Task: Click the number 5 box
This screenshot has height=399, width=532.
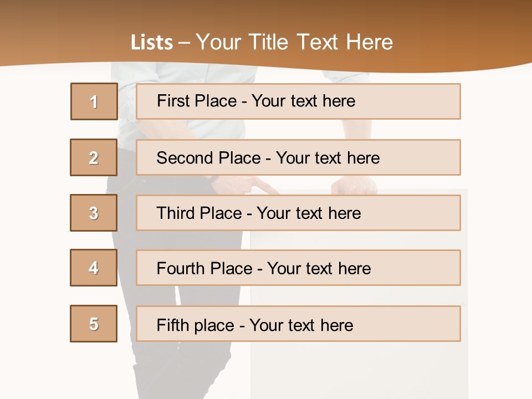Action: (x=94, y=324)
